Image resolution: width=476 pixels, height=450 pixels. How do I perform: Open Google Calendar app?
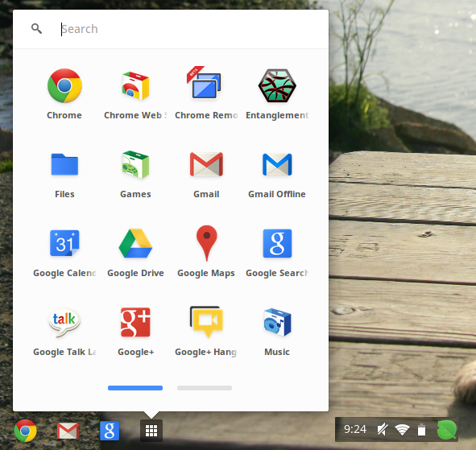pyautogui.click(x=64, y=243)
